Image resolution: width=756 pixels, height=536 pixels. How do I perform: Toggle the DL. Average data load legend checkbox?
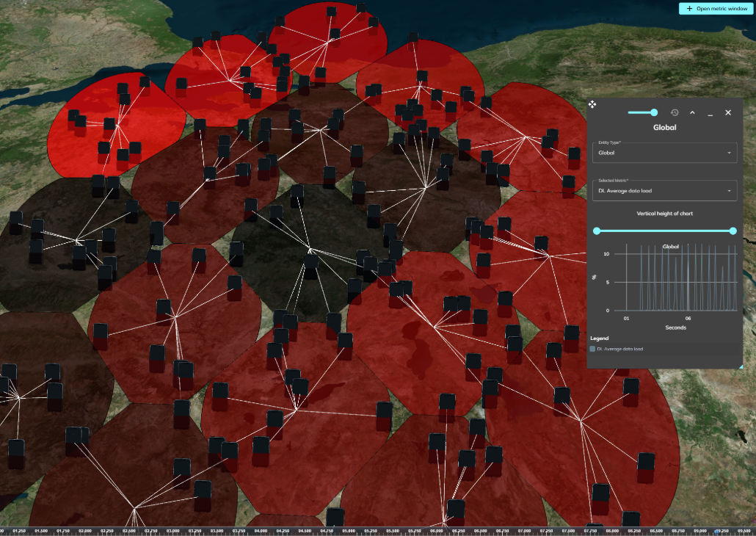pyautogui.click(x=593, y=349)
